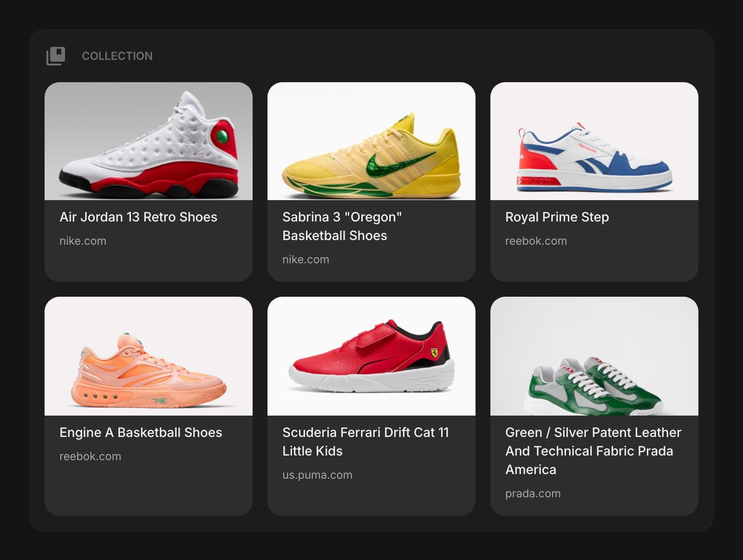Click Green / Silver Patent Leather Prada title
This screenshot has height=560, width=743.
pos(593,451)
